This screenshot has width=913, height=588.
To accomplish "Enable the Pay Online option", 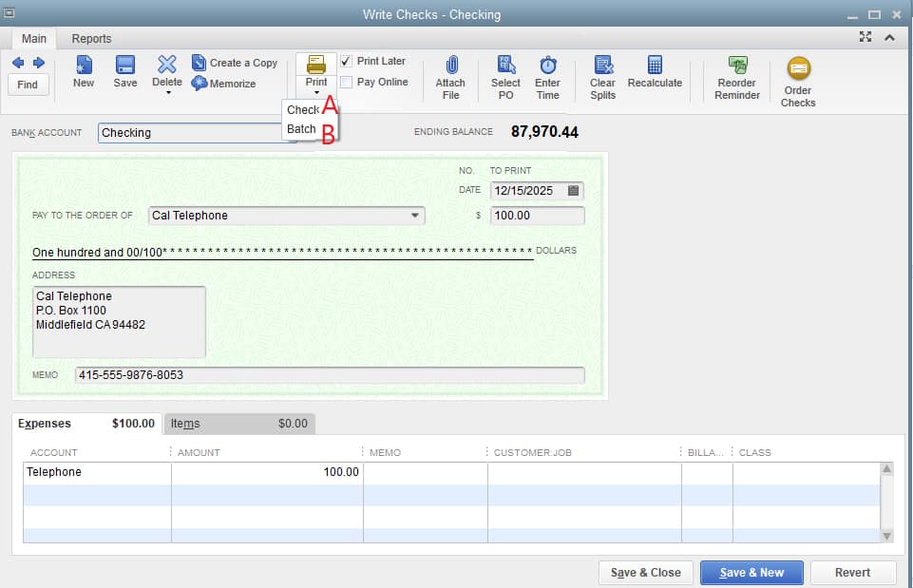I will pos(347,81).
